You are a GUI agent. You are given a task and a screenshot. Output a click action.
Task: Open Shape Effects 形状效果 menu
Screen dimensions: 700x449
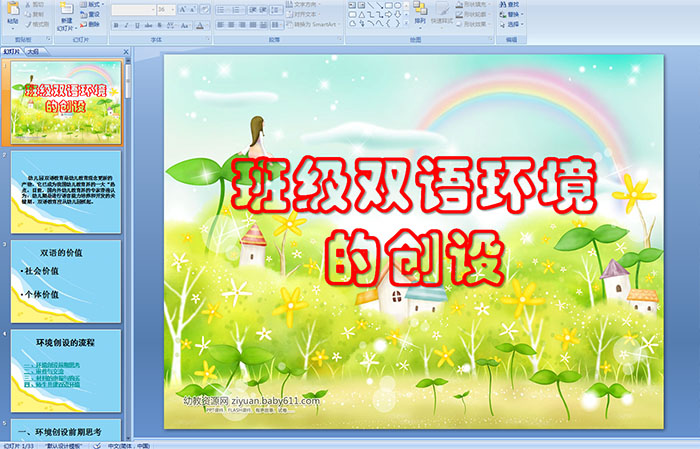pyautogui.click(x=473, y=24)
